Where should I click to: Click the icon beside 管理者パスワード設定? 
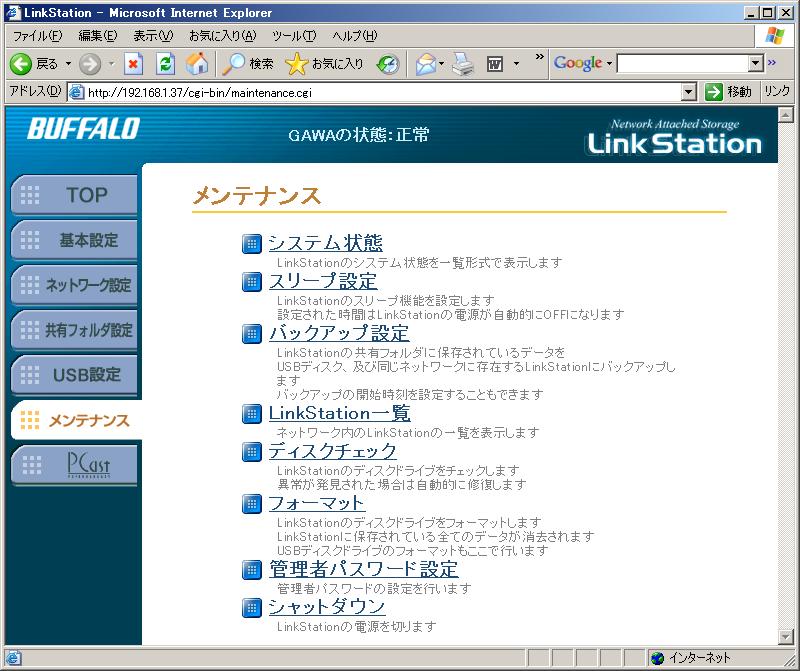(252, 569)
